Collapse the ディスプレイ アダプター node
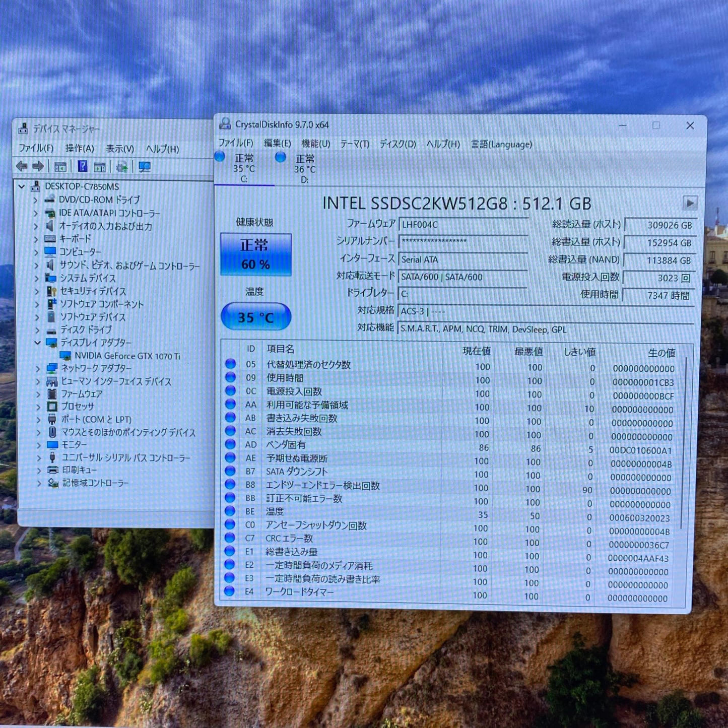728x728 pixels. click(37, 343)
